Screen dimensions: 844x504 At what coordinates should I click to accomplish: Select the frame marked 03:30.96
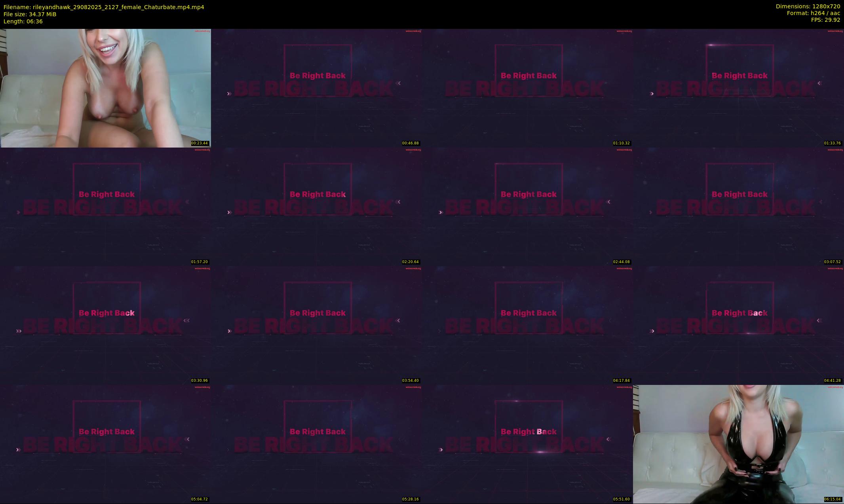pyautogui.click(x=105, y=325)
